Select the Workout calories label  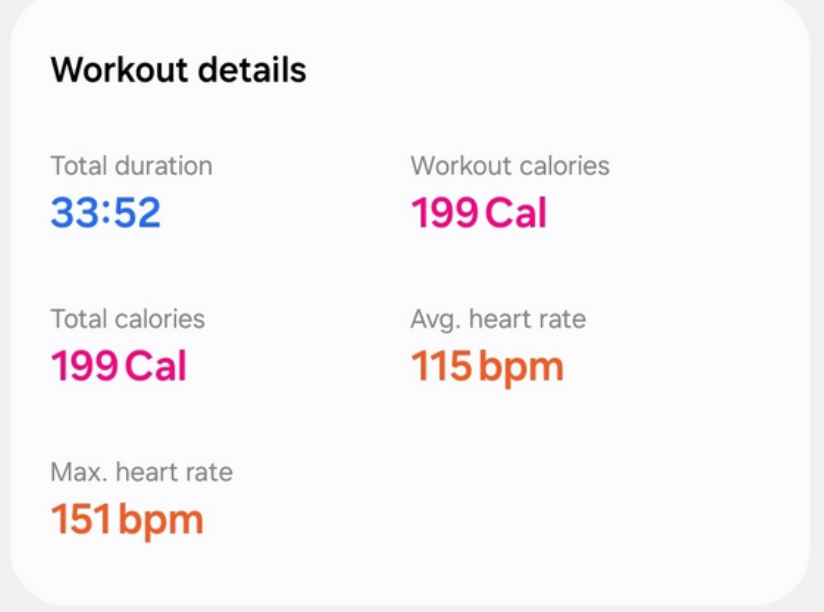coord(510,166)
